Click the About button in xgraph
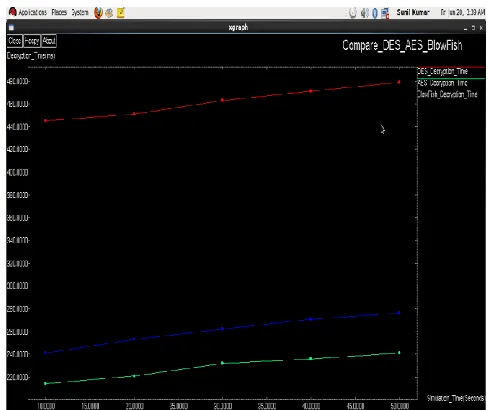The image size is (488, 410). pyautogui.click(x=49, y=41)
